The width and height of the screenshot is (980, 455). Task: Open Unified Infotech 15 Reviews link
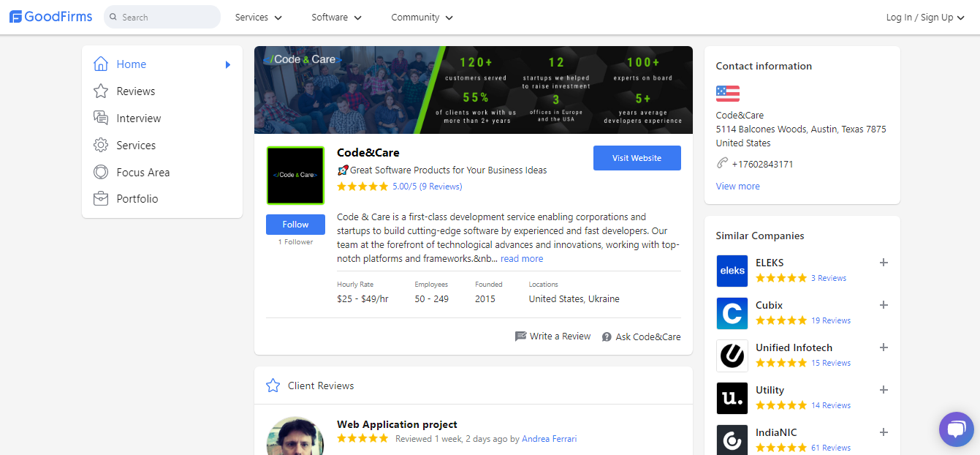[x=831, y=363]
